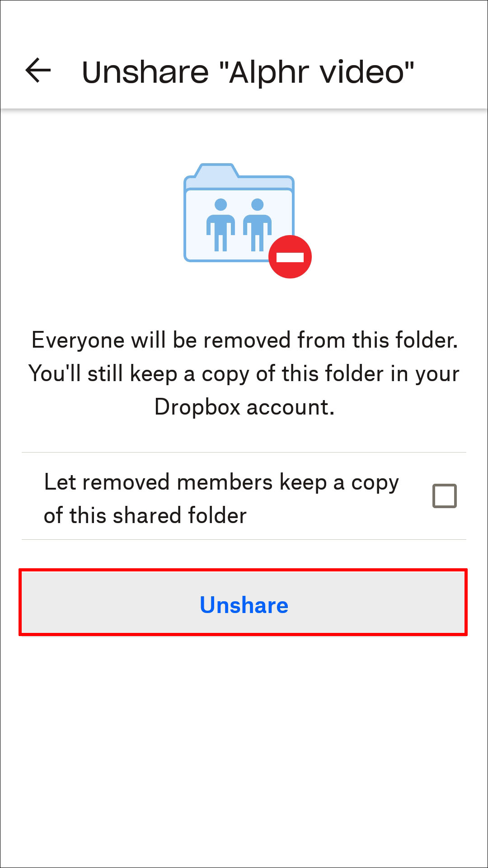
Task: Tap the 'Unshare "Alphr video"' page title
Action: (248, 72)
